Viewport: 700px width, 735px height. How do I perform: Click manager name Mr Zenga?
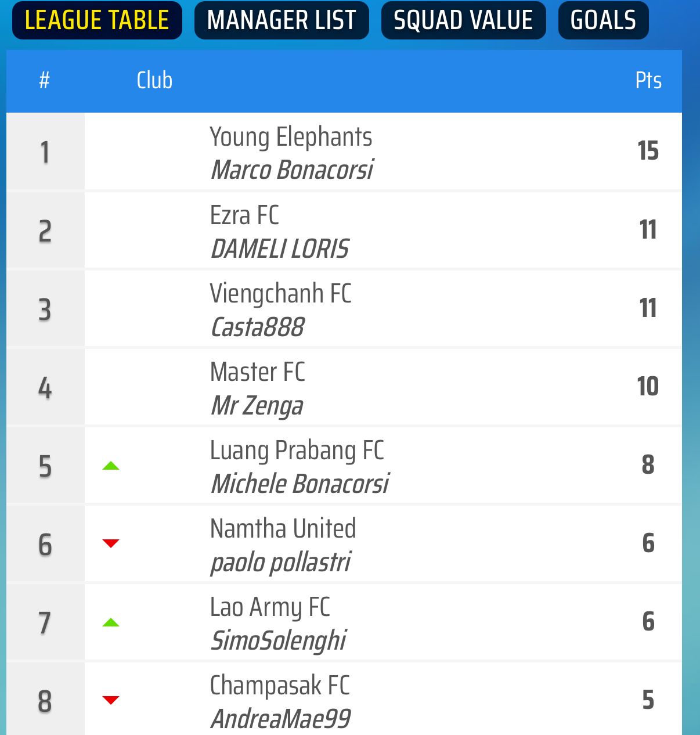coord(257,406)
